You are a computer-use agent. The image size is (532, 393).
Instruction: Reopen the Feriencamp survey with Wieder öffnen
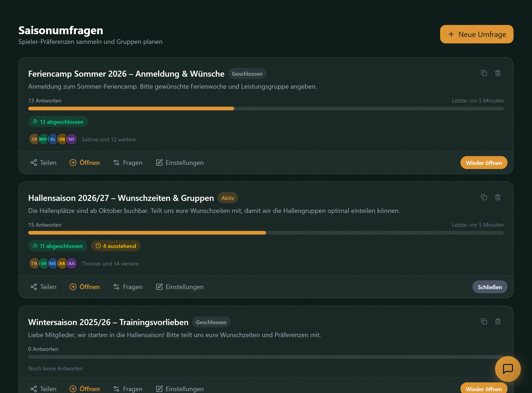pyautogui.click(x=484, y=163)
